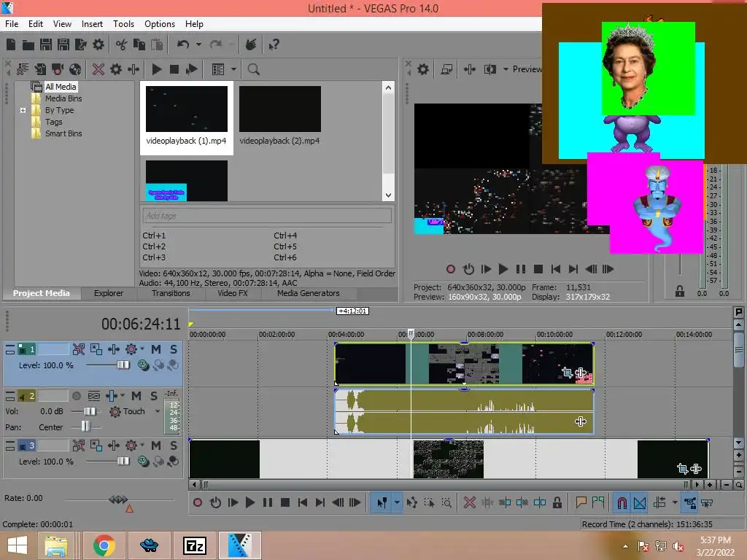Open media properties gear in Project Media toolbar
The image size is (747, 560).
116,69
